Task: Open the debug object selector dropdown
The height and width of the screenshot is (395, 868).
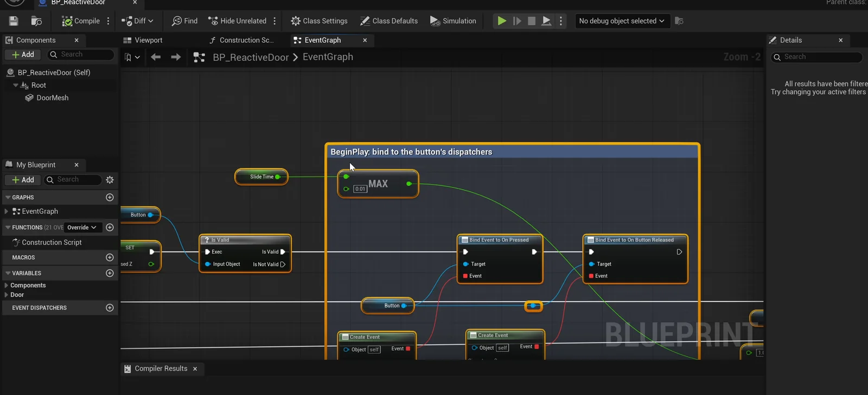Action: pyautogui.click(x=622, y=21)
